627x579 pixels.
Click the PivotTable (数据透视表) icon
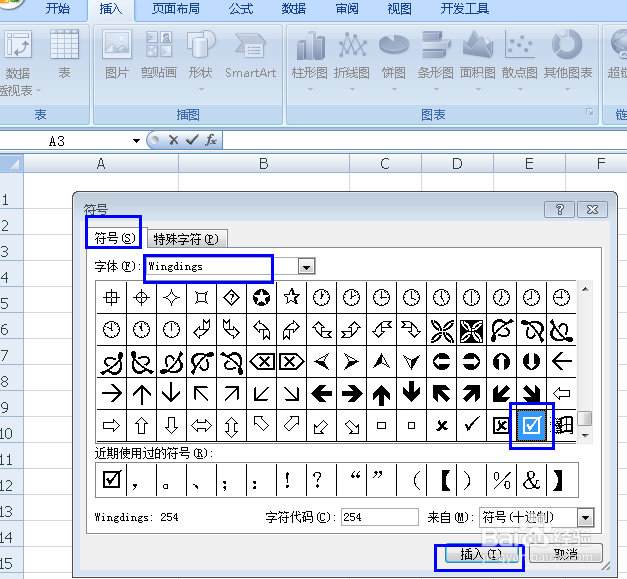[18, 45]
